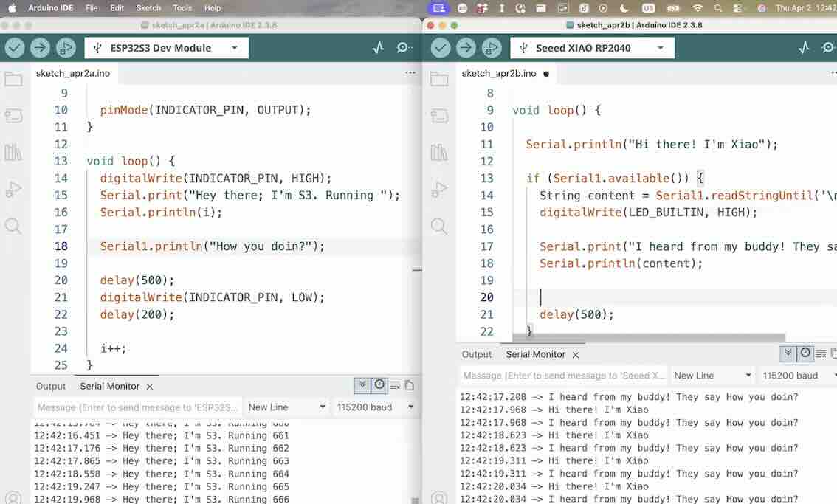Screen dimensions: 837x504
Task: Open the three-dot tab menu in left editor
Action: tap(410, 72)
